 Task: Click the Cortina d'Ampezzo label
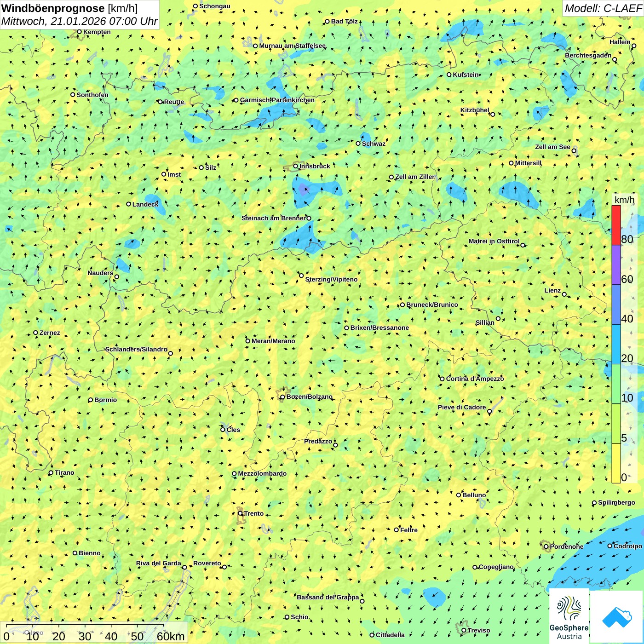[475, 379]
